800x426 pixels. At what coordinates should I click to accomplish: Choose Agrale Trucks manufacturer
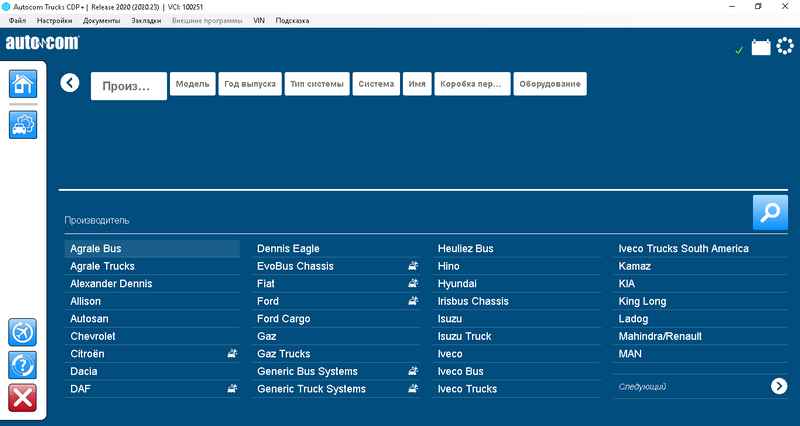point(152,266)
